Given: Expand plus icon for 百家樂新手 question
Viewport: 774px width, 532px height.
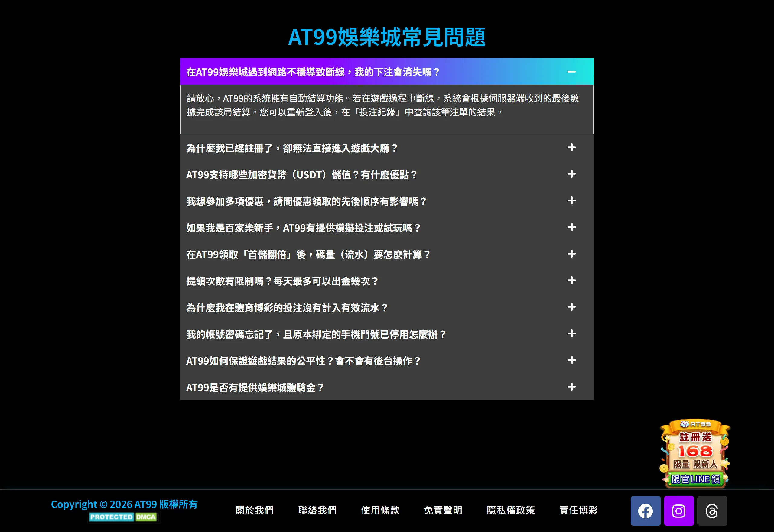Looking at the screenshot, I should tap(572, 227).
